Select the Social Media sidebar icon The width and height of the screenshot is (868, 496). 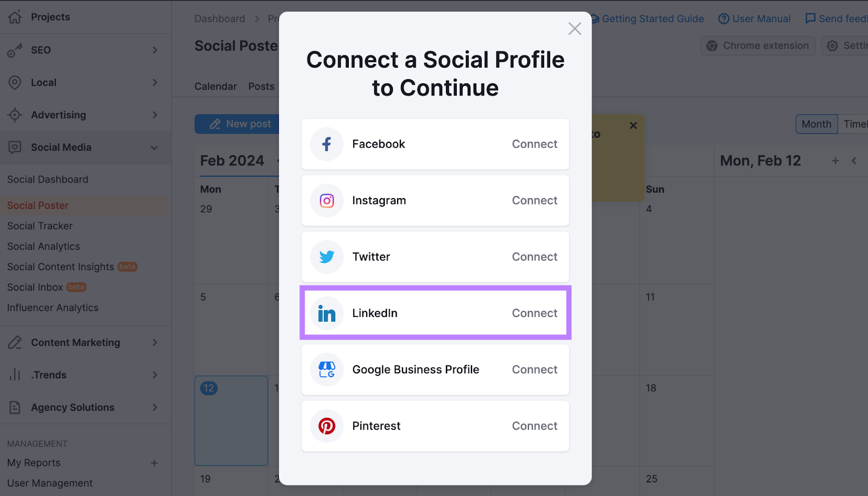(15, 147)
